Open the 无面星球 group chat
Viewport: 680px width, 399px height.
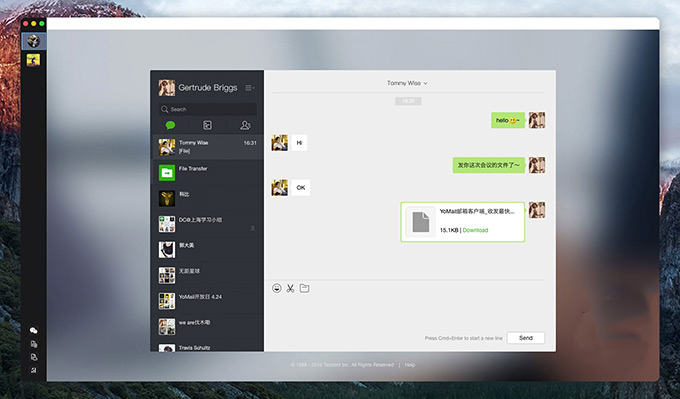click(207, 275)
